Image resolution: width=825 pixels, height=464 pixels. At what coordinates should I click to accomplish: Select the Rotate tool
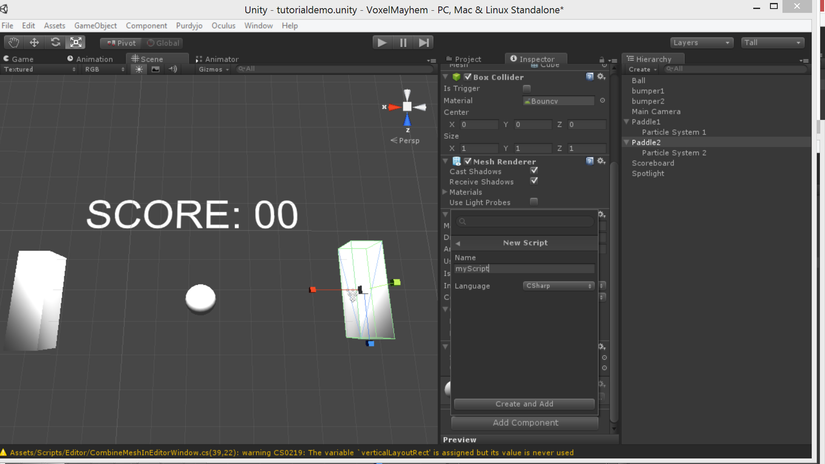55,43
